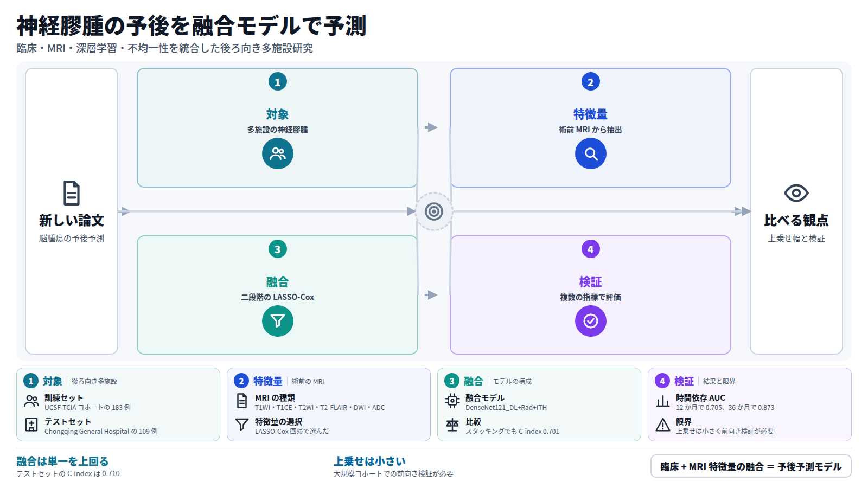Viewport: 868px width, 488px height.
Task: Click number badge 2 in 特徴量 card
Action: click(x=591, y=82)
